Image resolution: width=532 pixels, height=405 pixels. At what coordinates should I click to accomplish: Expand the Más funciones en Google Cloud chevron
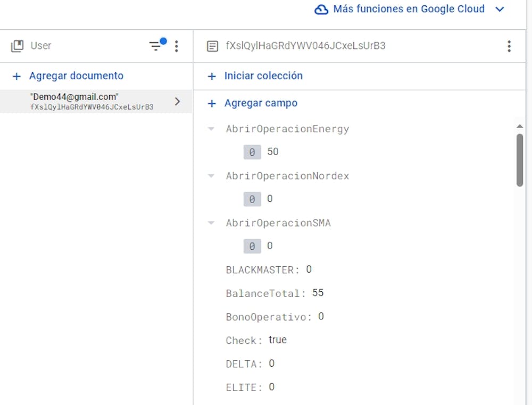pyautogui.click(x=500, y=10)
